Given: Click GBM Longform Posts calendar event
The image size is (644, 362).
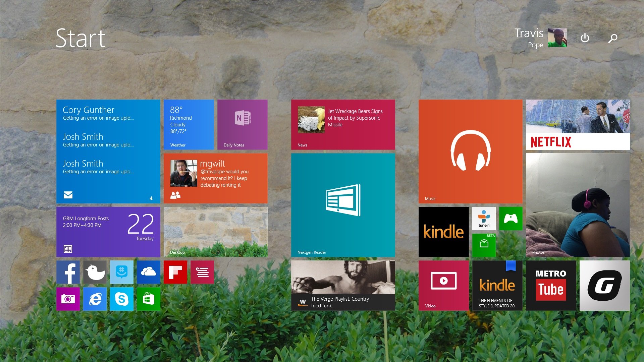Looking at the screenshot, I should [x=86, y=222].
